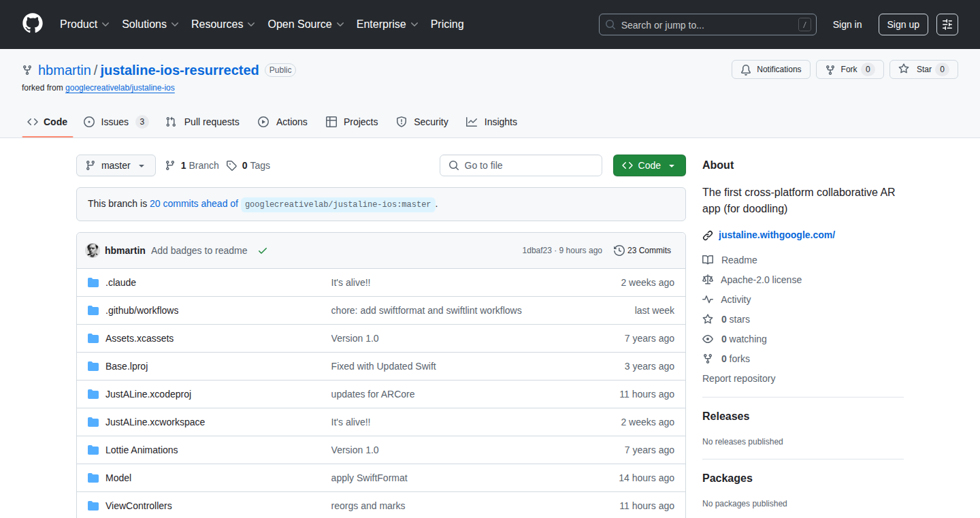Open the Pricing page
The width and height of the screenshot is (980, 518).
point(447,25)
